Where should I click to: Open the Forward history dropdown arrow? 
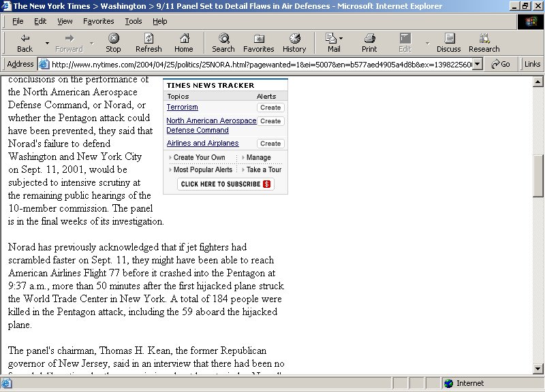(92, 43)
